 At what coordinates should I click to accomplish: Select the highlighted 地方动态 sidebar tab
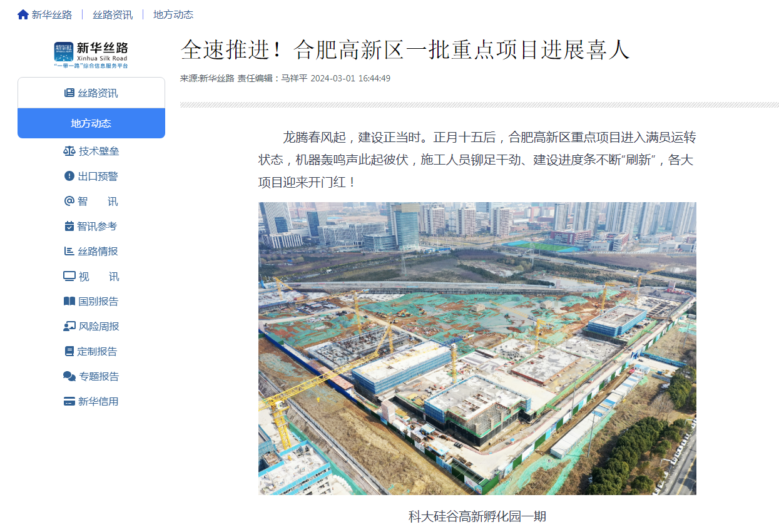coord(91,123)
